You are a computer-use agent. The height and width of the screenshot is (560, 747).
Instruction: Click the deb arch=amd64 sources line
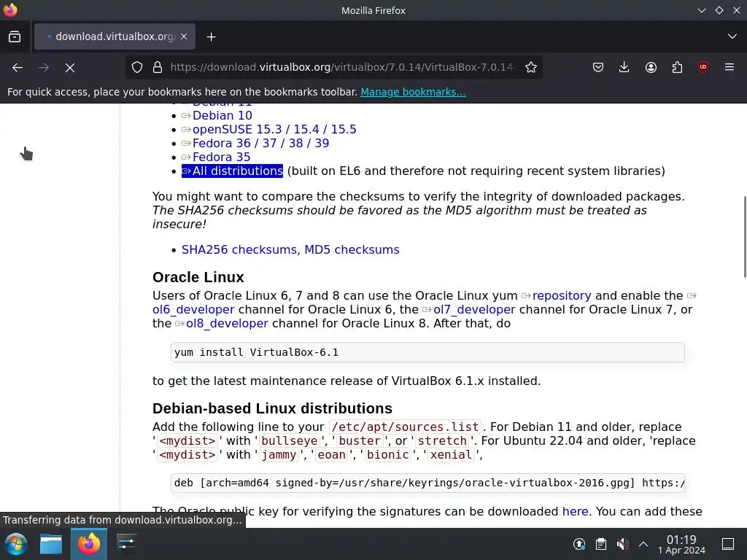pos(427,483)
